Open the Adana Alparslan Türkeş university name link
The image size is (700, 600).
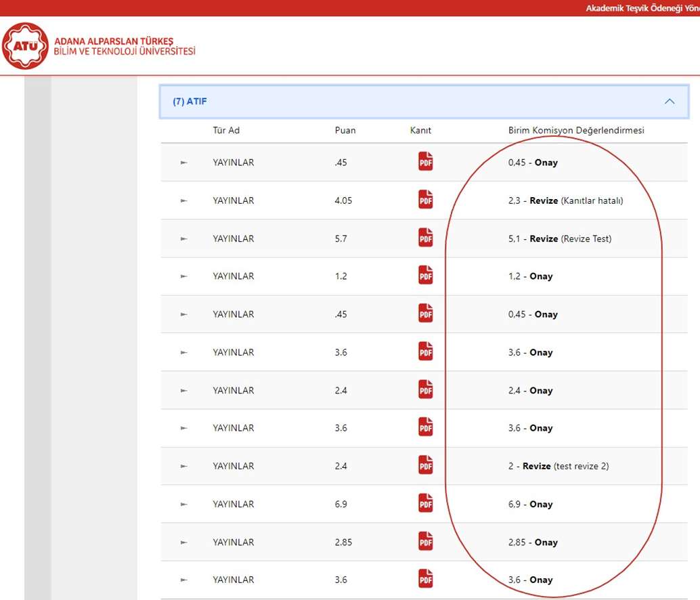(125, 46)
